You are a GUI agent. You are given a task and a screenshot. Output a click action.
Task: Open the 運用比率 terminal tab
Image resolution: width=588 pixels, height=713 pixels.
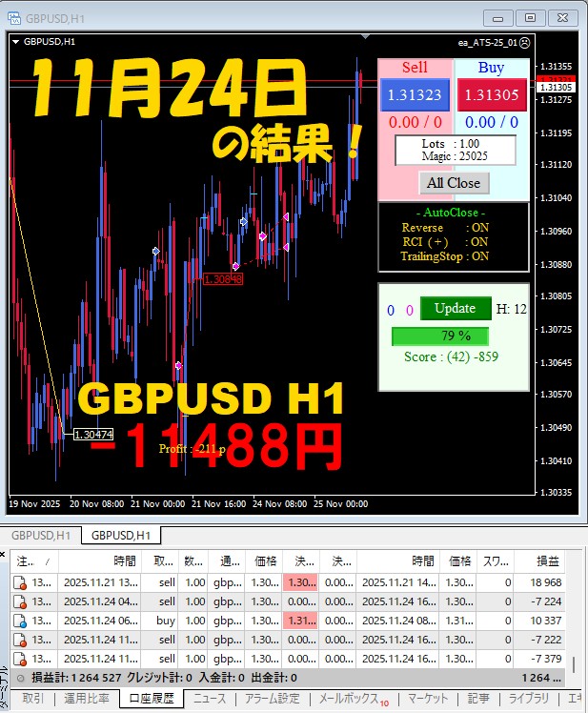[x=87, y=699]
